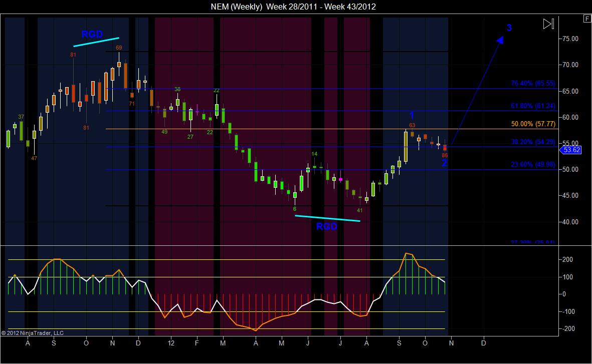
Task: Click the RGD label beneath the 2012 lows
Action: tap(327, 226)
